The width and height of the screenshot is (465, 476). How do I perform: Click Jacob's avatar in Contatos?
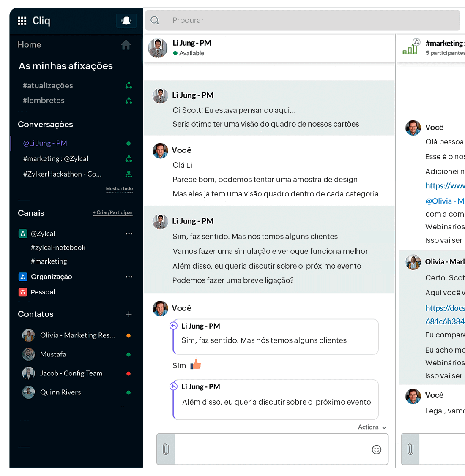(x=29, y=373)
